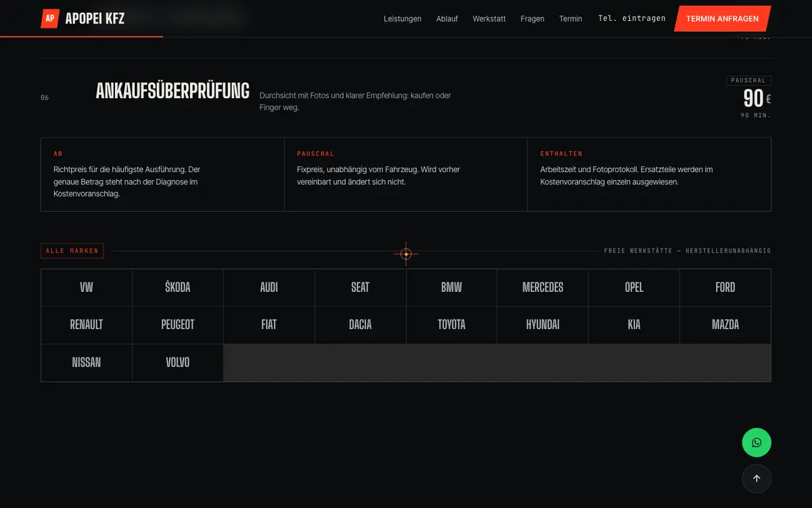Click the APOPEI KFZ brand name

tap(95, 19)
